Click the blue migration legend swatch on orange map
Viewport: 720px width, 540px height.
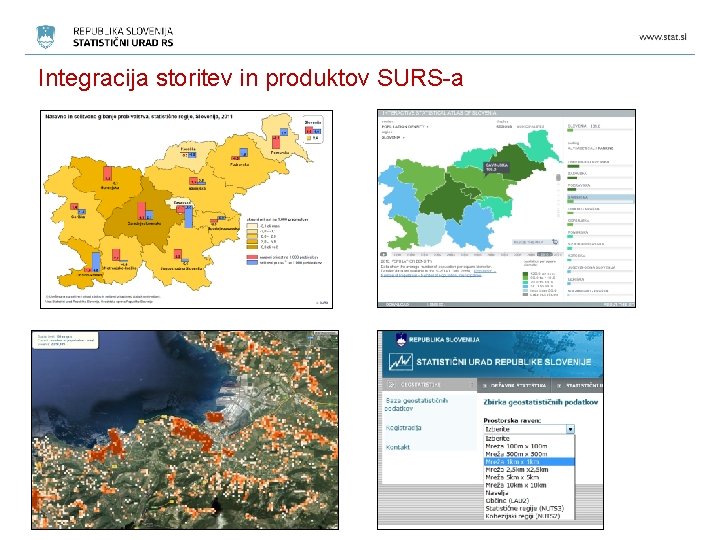pos(252,263)
